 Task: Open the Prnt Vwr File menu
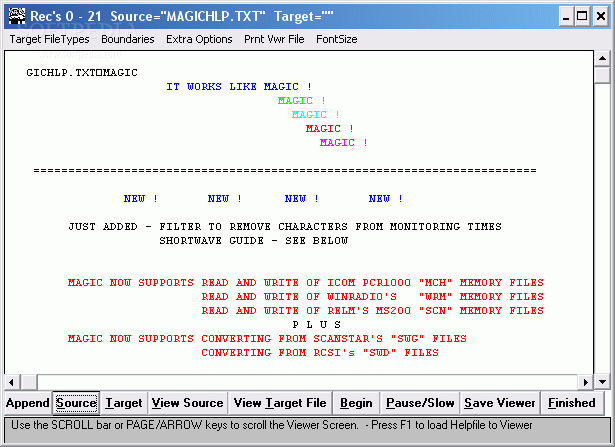click(274, 39)
